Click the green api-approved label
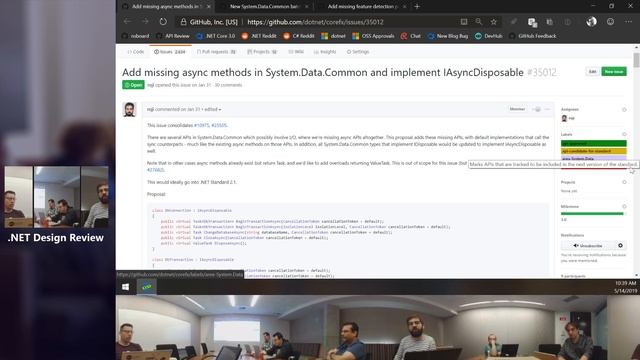This screenshot has width=640, height=360. 593,144
